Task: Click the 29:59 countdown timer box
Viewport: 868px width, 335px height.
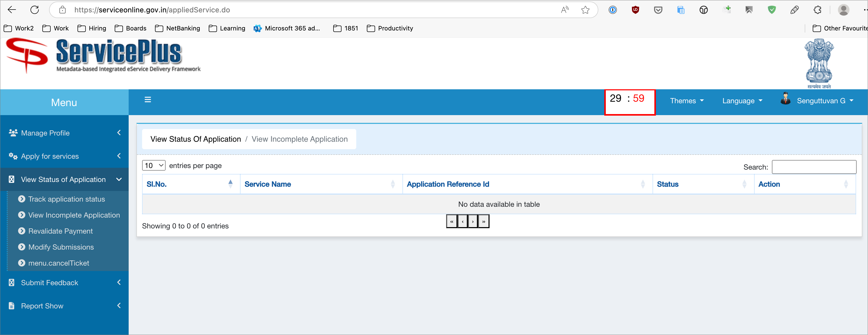Action: point(630,102)
